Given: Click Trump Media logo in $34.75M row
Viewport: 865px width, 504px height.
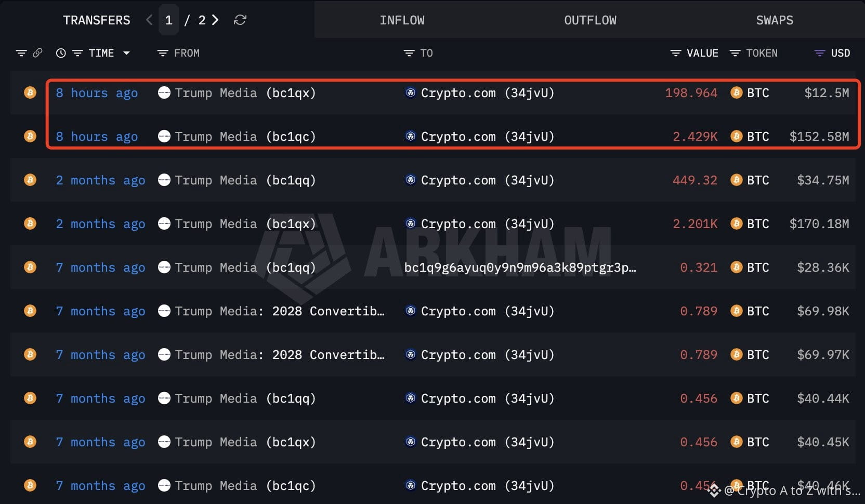Looking at the screenshot, I should click(164, 180).
